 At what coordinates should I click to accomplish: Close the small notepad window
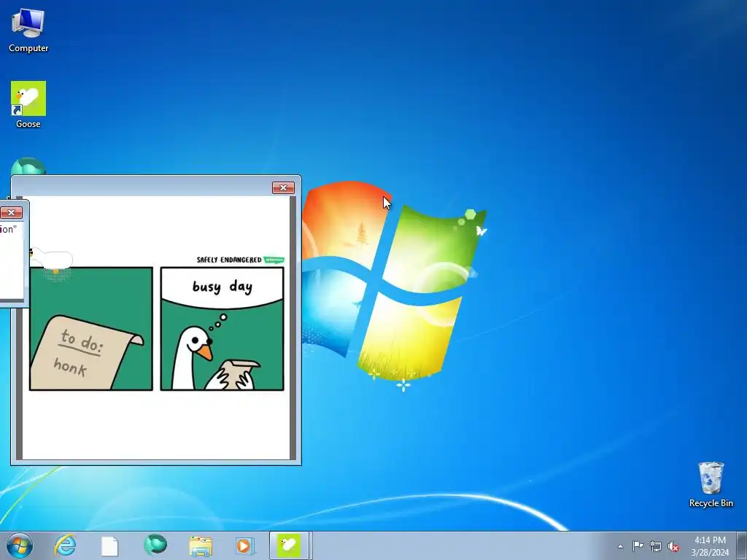(11, 212)
